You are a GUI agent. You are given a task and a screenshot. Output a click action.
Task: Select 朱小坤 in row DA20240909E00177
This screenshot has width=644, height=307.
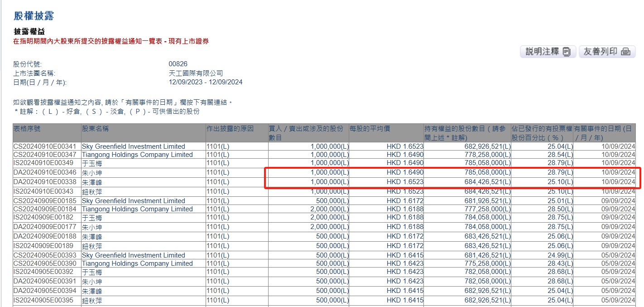pyautogui.click(x=92, y=227)
